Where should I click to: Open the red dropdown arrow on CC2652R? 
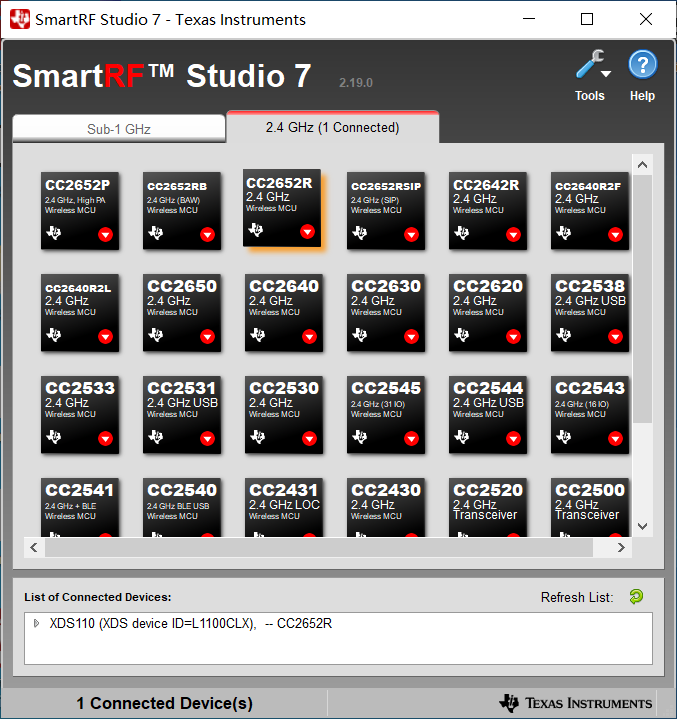(307, 232)
